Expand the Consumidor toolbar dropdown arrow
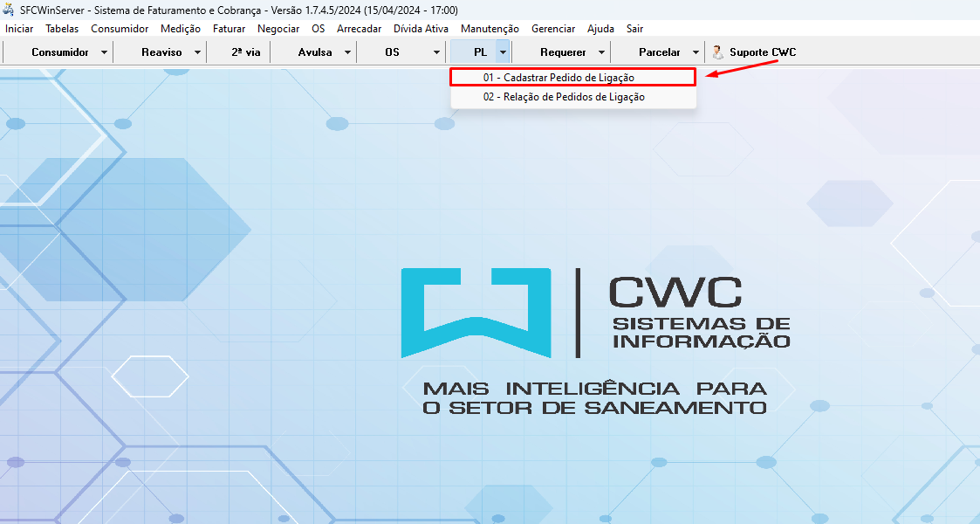The image size is (980, 524). (x=104, y=52)
